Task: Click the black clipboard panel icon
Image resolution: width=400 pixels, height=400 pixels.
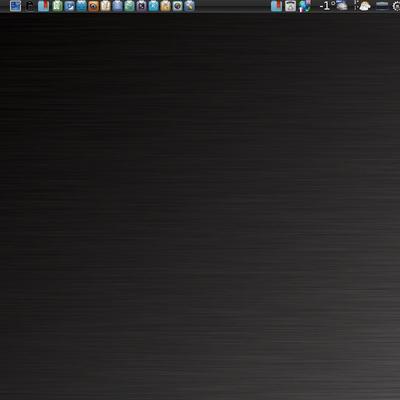Action: click(30, 6)
